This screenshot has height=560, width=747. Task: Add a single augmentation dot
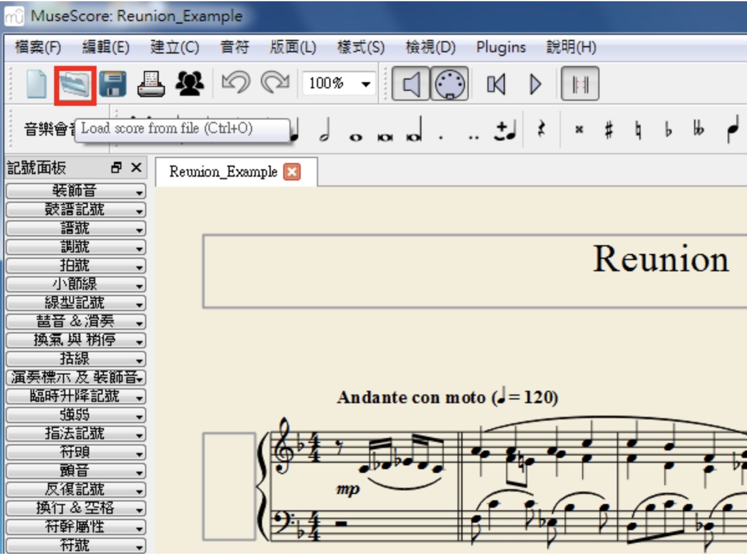coord(441,137)
